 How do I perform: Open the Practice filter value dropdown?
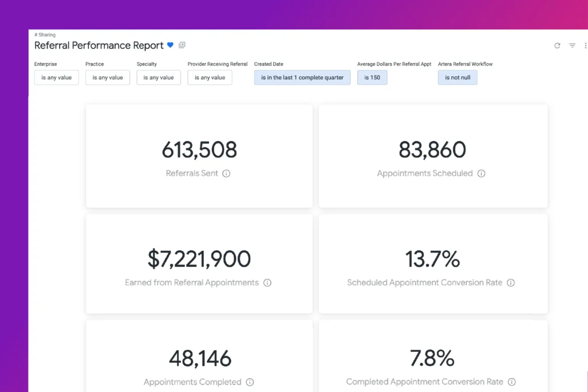click(x=107, y=77)
